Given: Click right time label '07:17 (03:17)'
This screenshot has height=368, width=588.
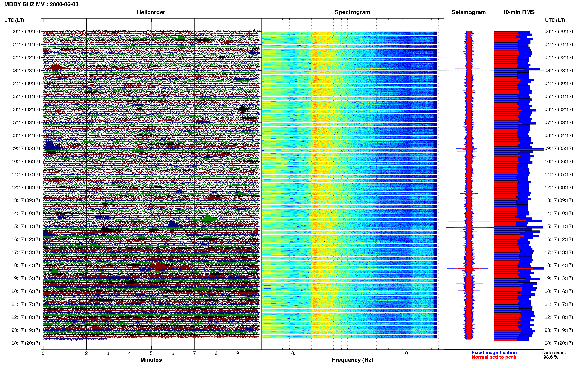Looking at the screenshot, I should pos(559,122).
